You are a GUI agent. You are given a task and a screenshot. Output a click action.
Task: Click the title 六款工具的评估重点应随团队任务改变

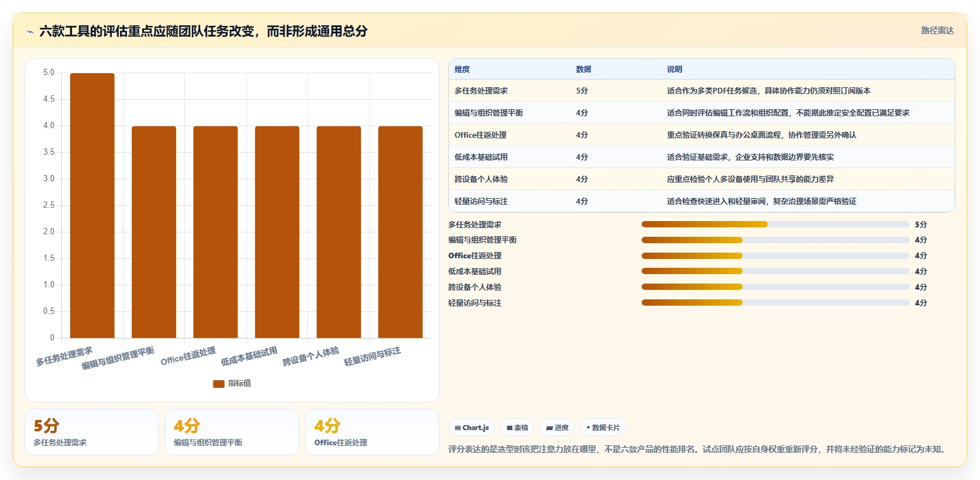point(203,31)
